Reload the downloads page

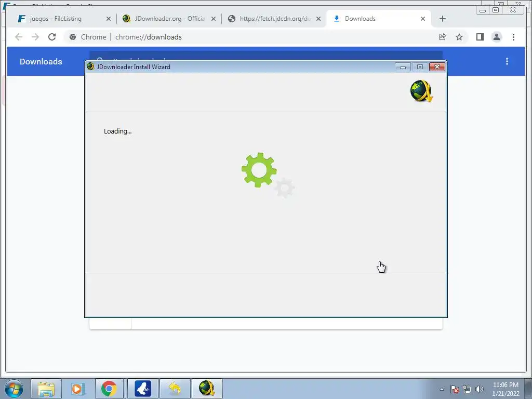[52, 37]
